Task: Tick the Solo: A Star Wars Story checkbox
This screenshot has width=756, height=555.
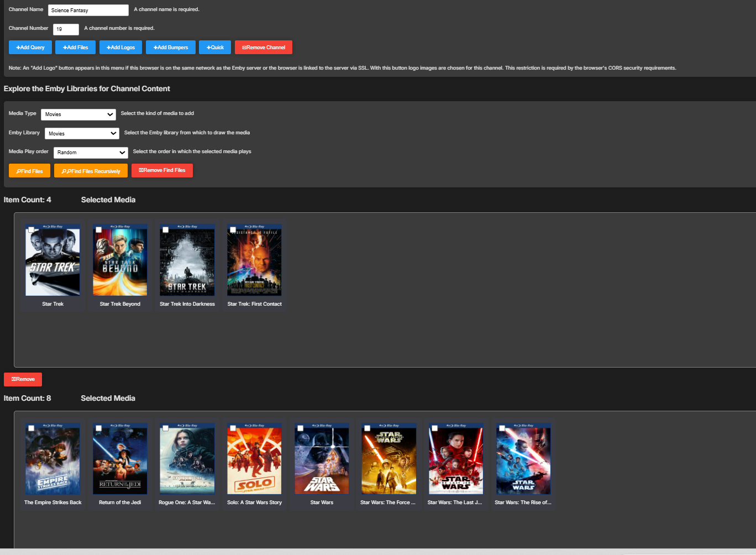Action: click(233, 428)
